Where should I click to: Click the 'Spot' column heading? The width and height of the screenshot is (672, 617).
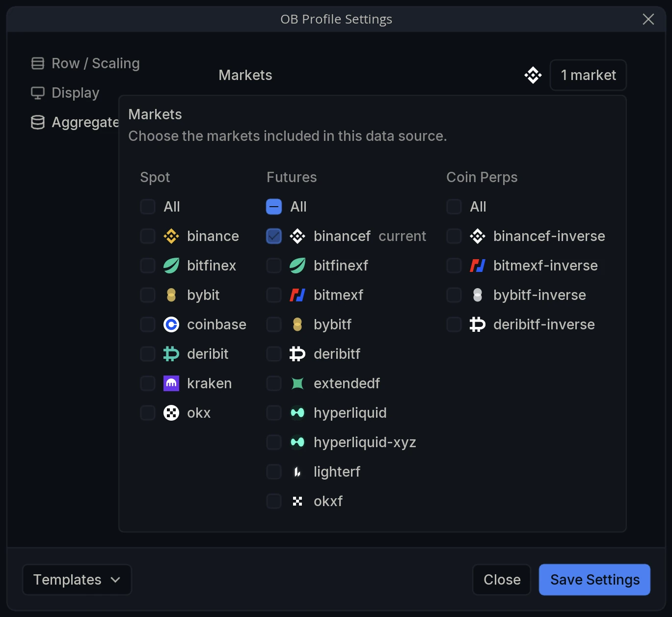(155, 177)
